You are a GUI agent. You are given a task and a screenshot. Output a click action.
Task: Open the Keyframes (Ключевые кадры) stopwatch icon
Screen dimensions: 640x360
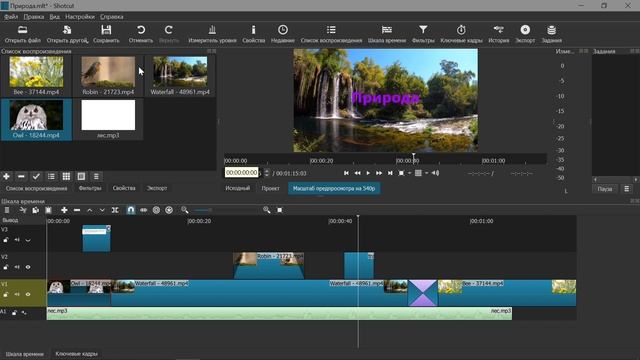pyautogui.click(x=461, y=30)
